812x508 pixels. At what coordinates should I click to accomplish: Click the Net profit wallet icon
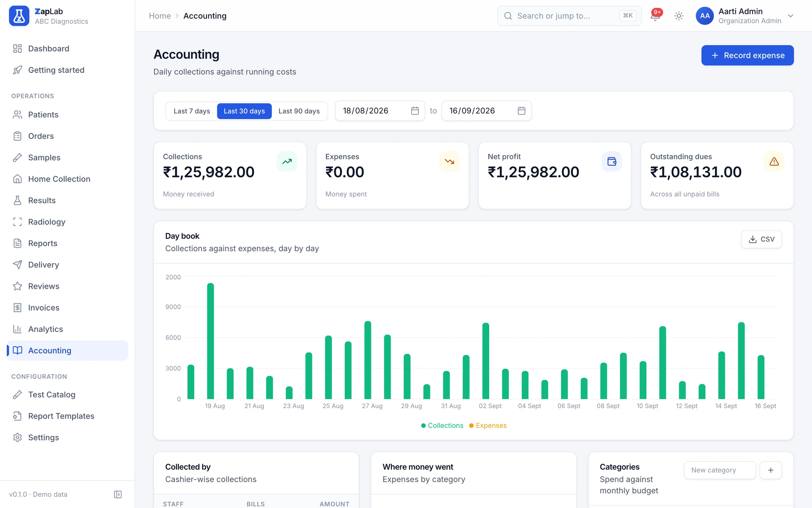pyautogui.click(x=612, y=162)
